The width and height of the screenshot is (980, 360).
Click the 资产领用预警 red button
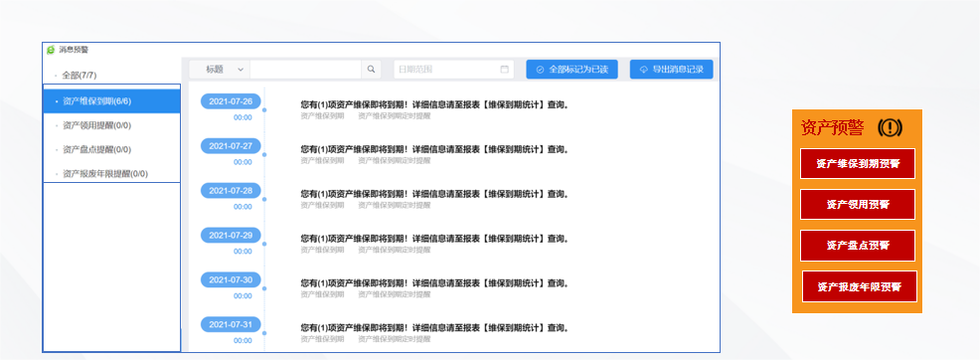pyautogui.click(x=858, y=205)
